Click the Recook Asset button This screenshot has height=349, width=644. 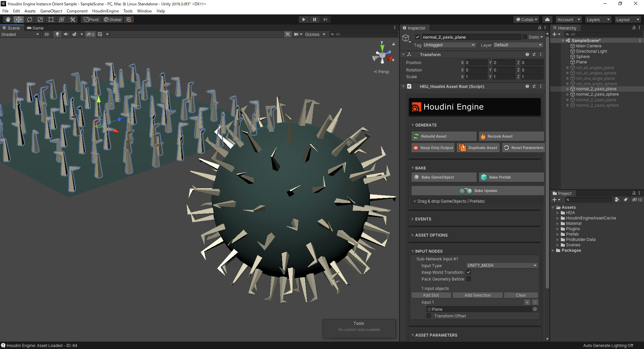point(511,136)
